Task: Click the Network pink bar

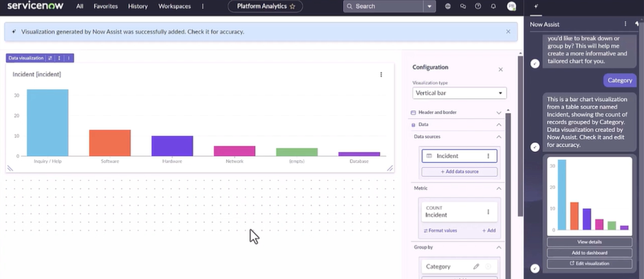Action: coord(235,151)
